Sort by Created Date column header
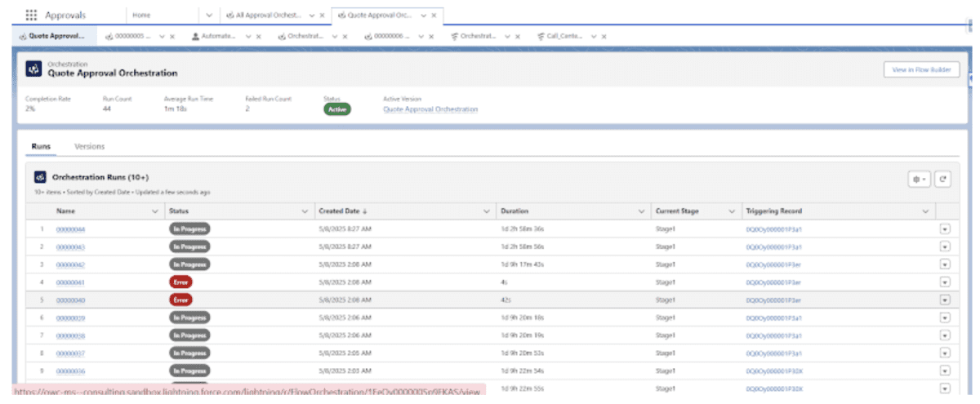 pos(342,211)
